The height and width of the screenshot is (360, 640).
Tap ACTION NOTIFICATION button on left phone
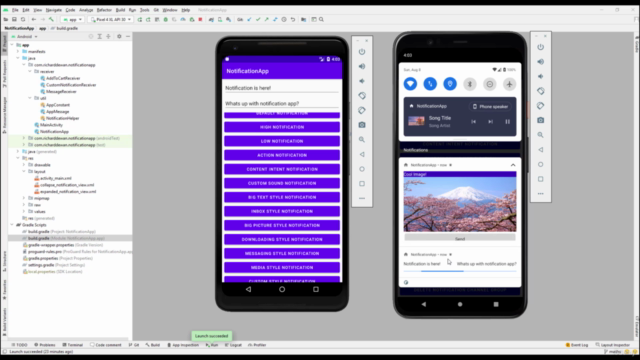[x=282, y=155]
